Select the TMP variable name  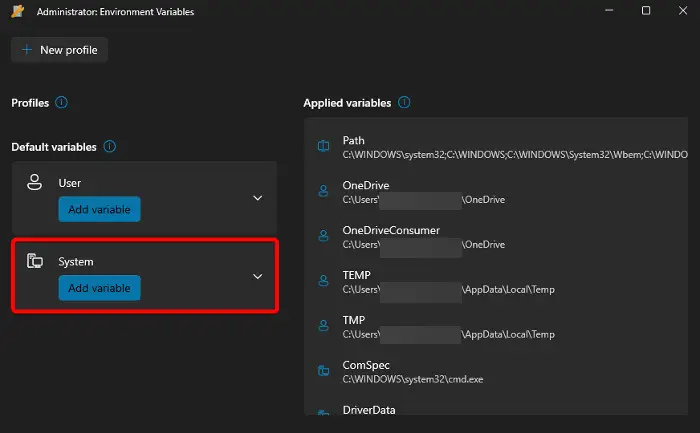[x=354, y=320]
